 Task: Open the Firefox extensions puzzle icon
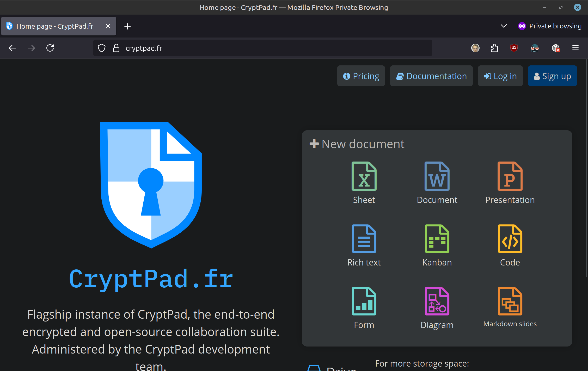494,48
